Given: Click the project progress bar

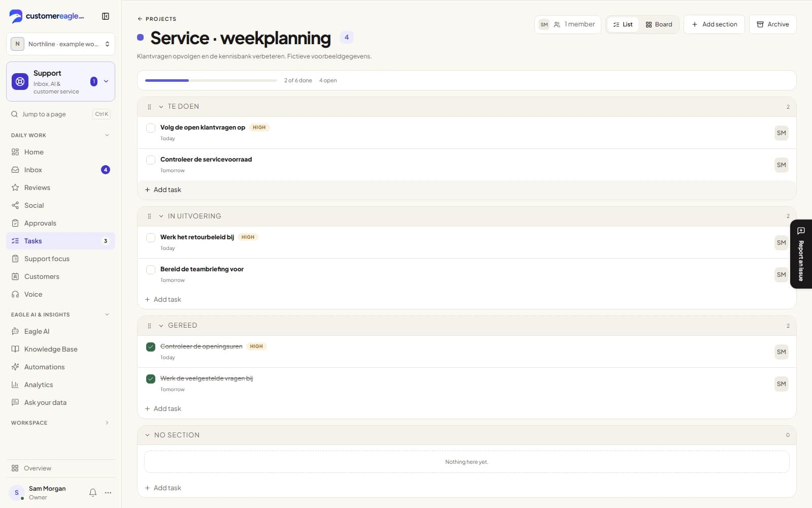Looking at the screenshot, I should 211,80.
